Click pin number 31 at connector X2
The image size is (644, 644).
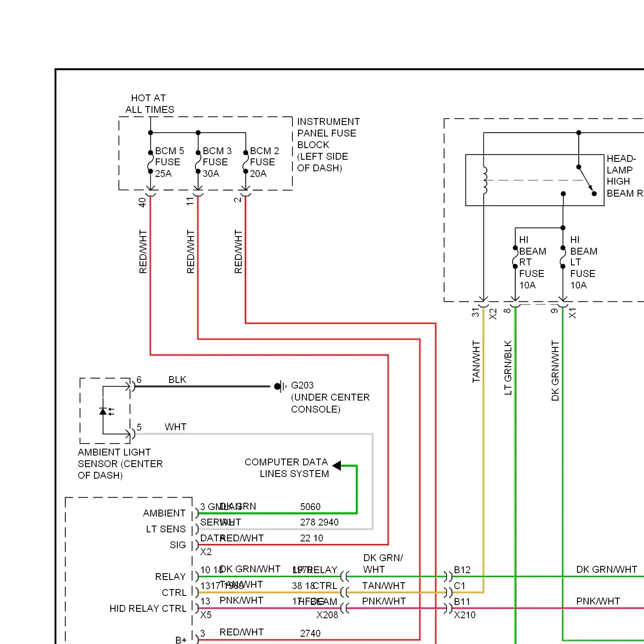475,313
